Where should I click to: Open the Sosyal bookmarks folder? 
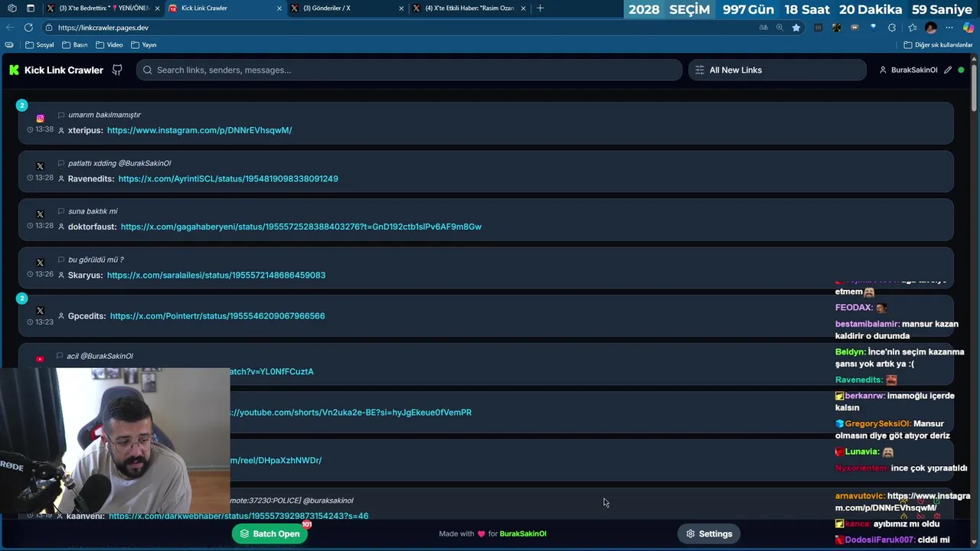[40, 45]
